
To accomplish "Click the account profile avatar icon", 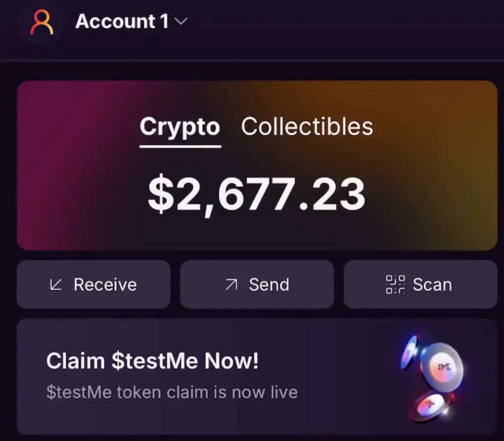I will 42,22.
